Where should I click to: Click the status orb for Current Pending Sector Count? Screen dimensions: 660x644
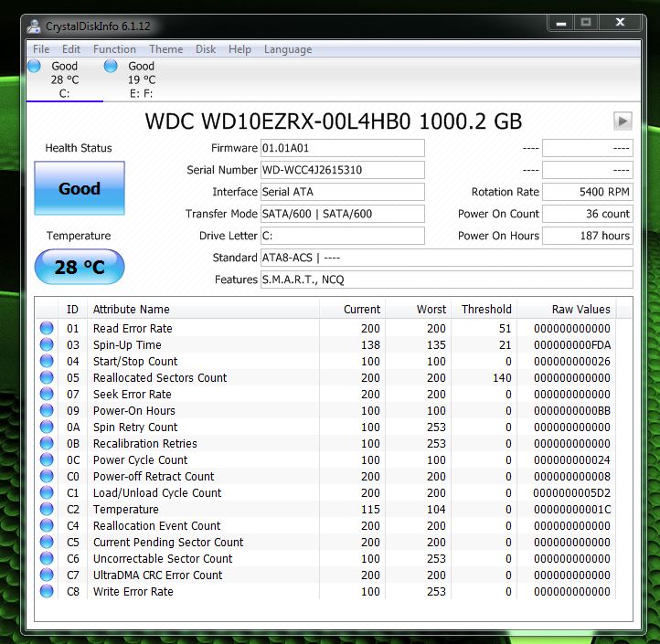pyautogui.click(x=47, y=542)
